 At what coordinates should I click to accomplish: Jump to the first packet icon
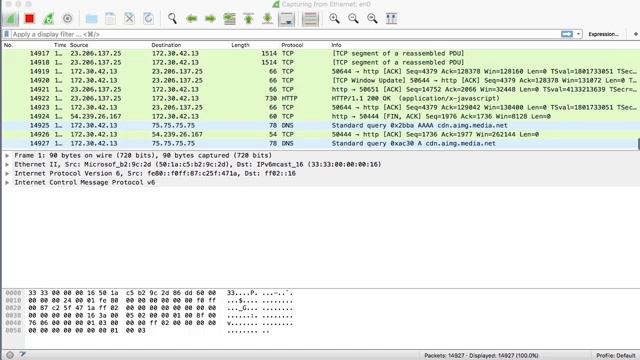tap(249, 18)
